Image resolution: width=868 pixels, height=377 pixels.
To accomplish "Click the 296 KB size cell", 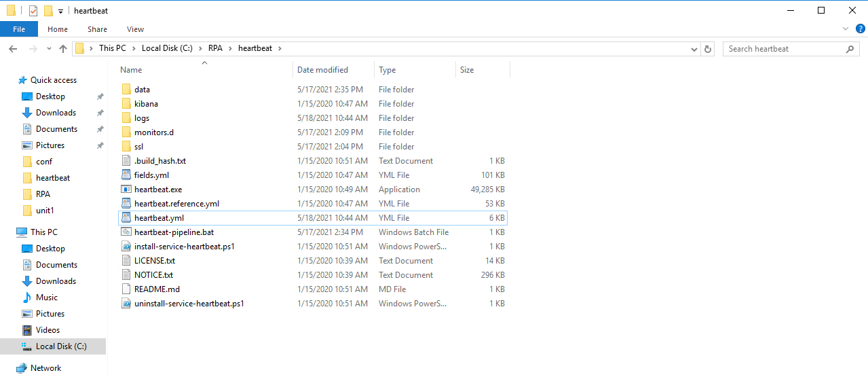I will [x=492, y=275].
